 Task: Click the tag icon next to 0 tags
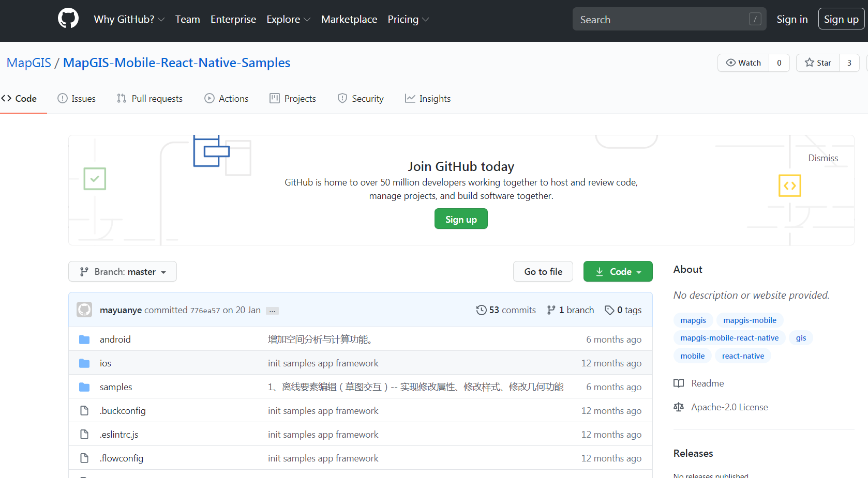pos(609,310)
